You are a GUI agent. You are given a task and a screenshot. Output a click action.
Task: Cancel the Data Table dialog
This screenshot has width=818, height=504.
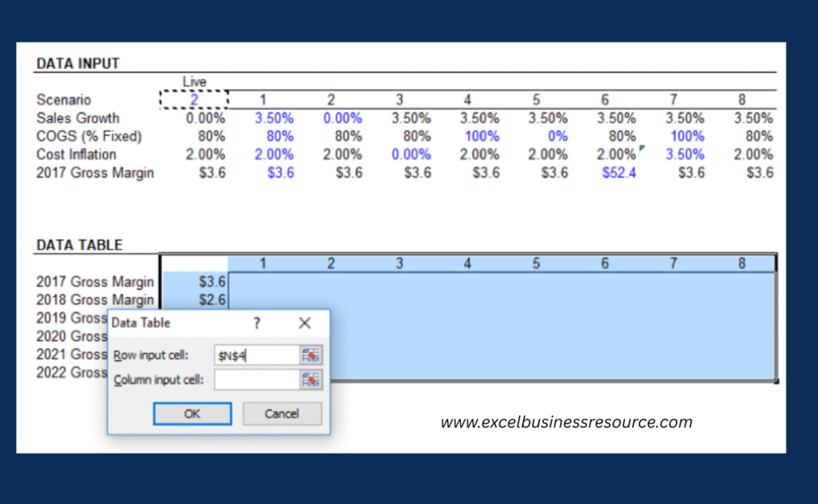click(x=284, y=415)
